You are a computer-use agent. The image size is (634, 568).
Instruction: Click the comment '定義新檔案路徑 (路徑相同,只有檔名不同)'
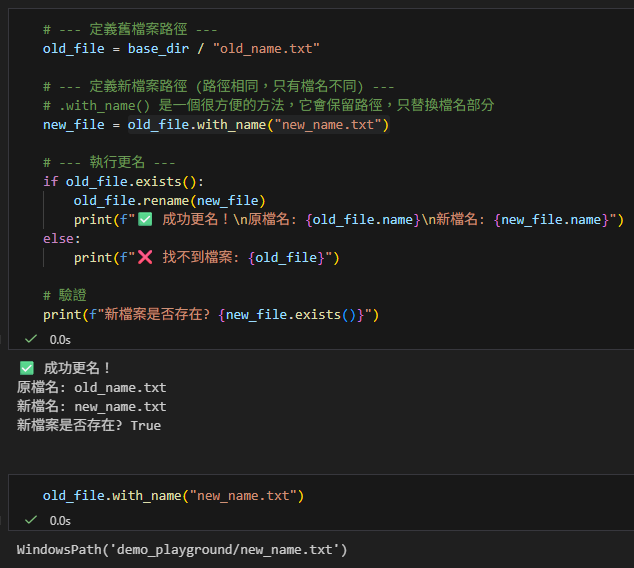pos(218,86)
